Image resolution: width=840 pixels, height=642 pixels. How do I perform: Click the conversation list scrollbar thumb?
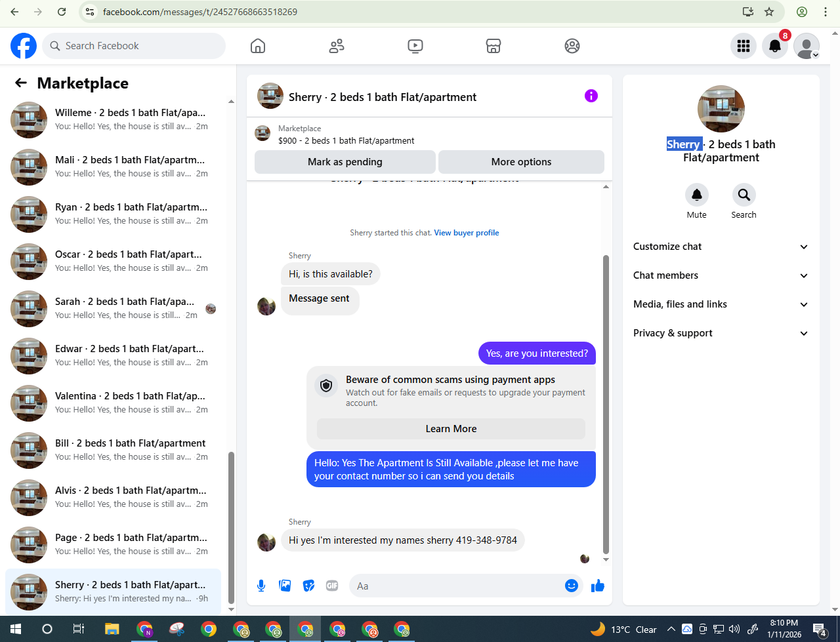coord(230,527)
